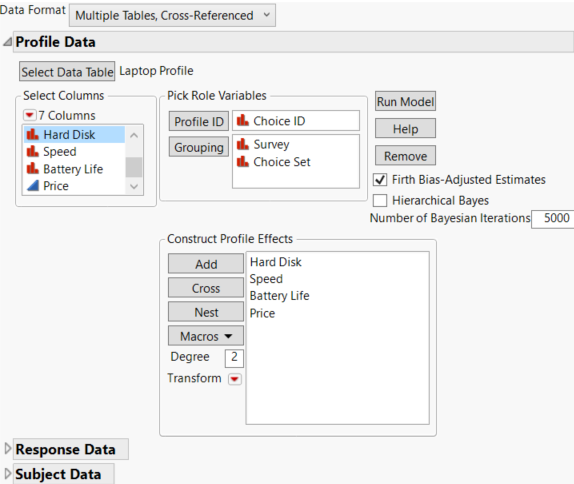Open the Data Format dropdown
574x484 pixels.
[172, 15]
